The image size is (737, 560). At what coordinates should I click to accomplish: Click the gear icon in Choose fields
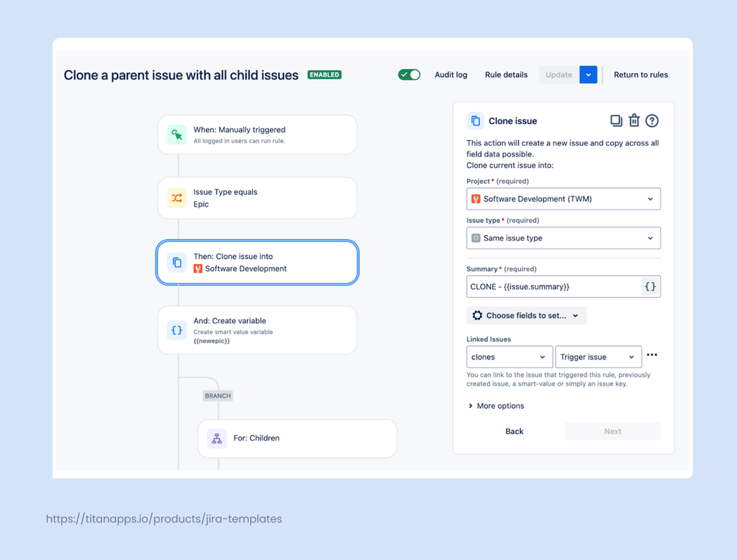pos(477,316)
